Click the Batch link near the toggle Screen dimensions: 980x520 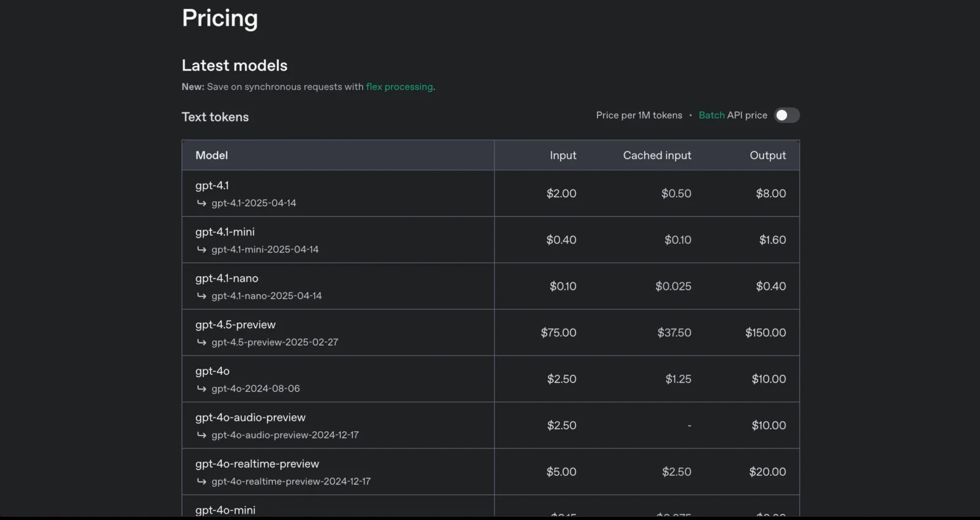[x=712, y=115]
